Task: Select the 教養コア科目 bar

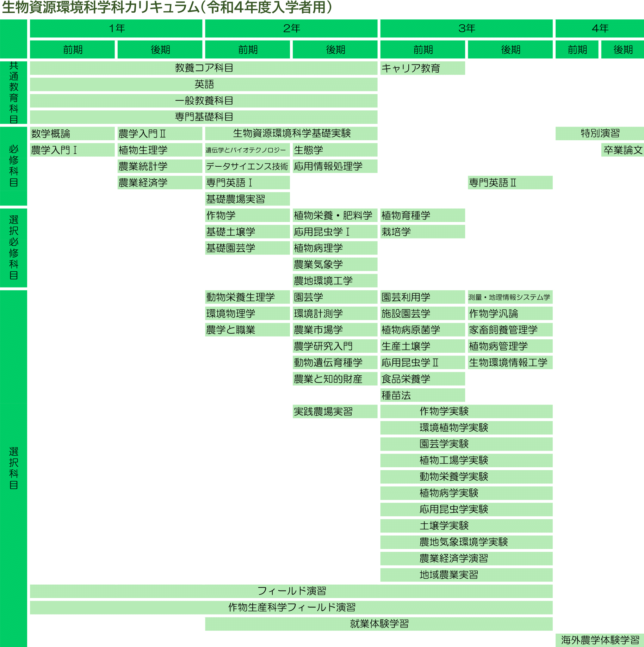Action: coord(204,68)
